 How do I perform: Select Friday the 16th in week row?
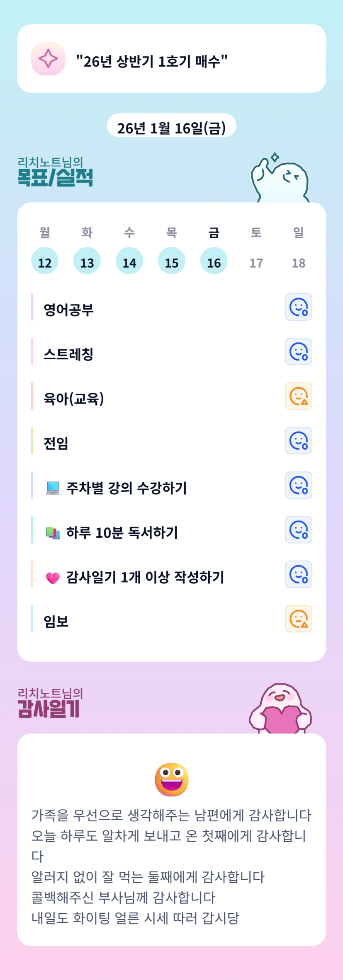(x=214, y=261)
